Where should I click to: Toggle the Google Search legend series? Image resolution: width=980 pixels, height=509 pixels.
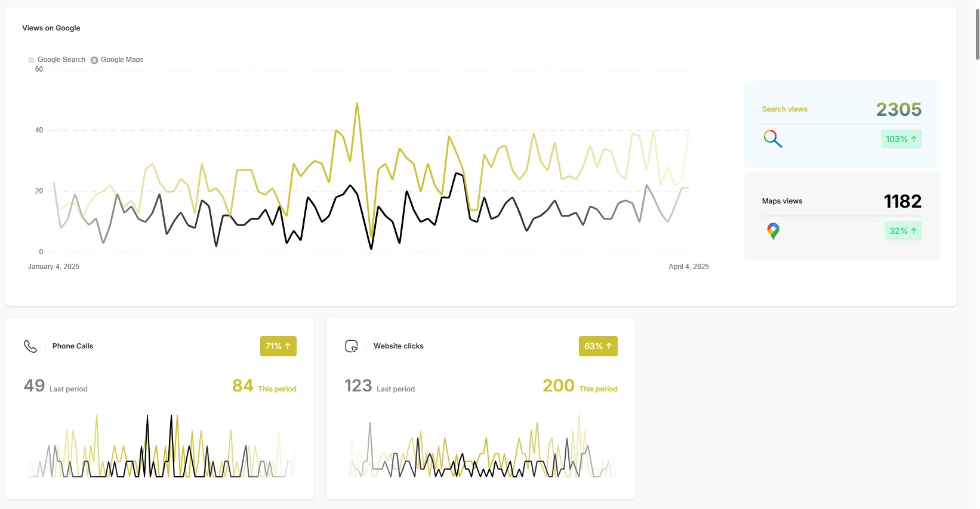(x=57, y=60)
